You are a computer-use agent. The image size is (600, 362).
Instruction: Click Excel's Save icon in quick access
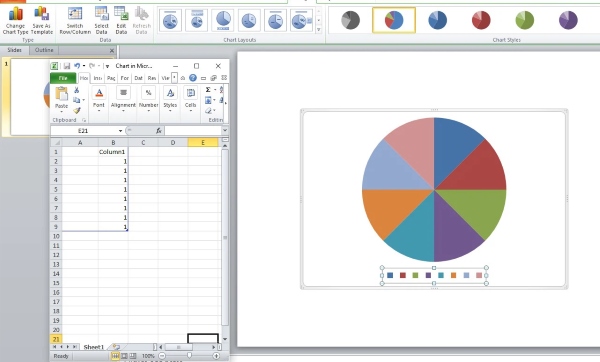[x=67, y=66]
